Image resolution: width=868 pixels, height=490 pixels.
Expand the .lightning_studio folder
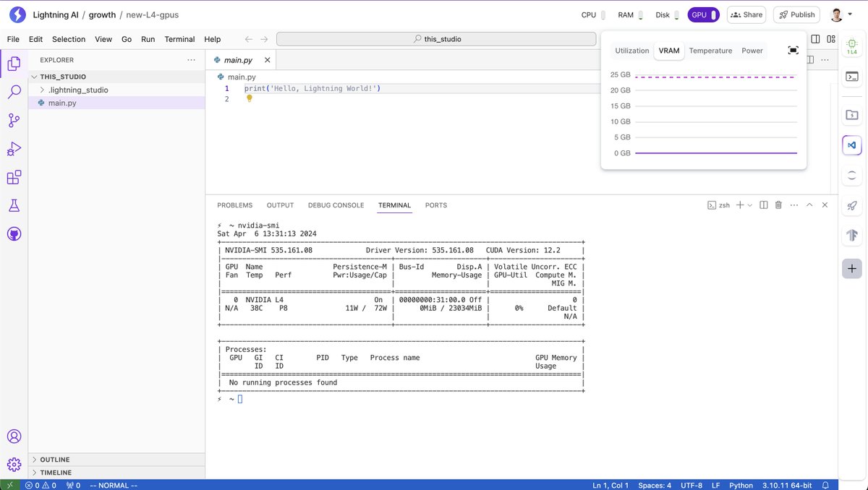115,90
